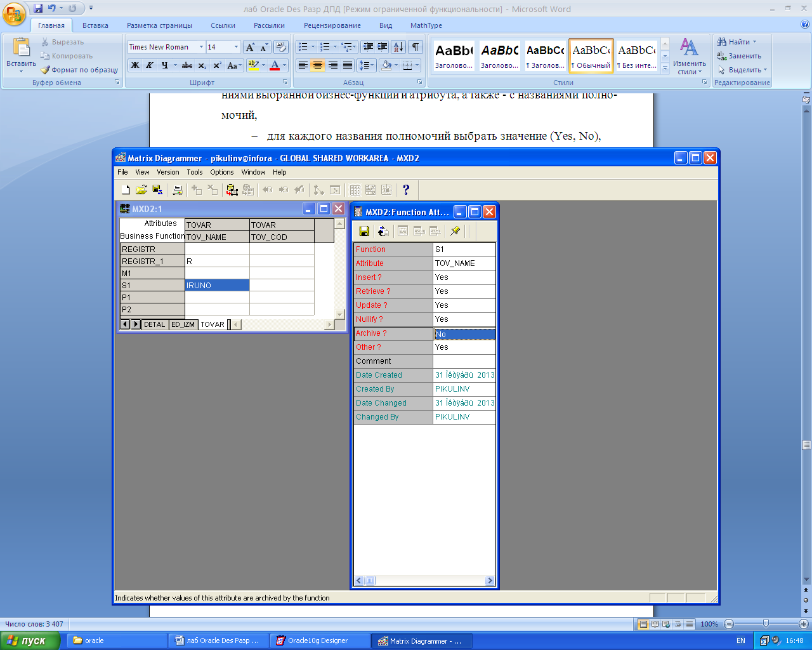The image size is (812, 650).
Task: Click the Вставить paste icon
Action: click(x=21, y=47)
